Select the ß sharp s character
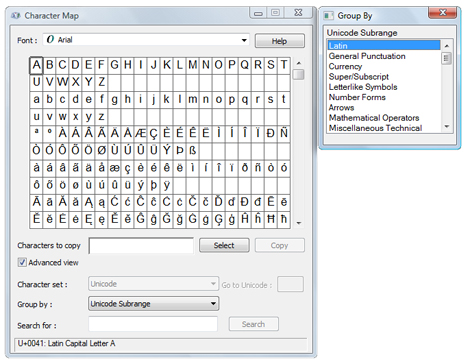This screenshot has height=364, width=470. (192, 151)
